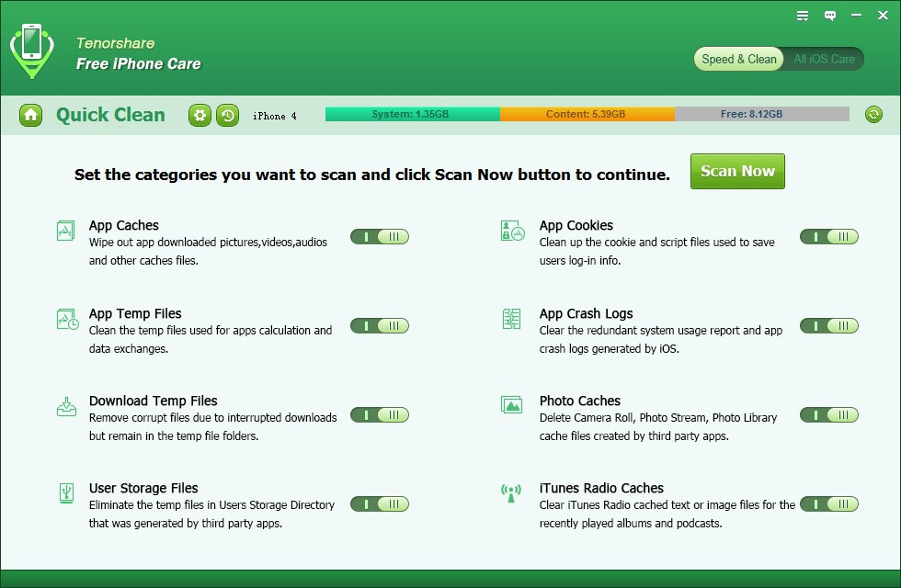Click the iTunes Radio Caches title text
Viewport: 901px width, 588px height.
pos(601,488)
